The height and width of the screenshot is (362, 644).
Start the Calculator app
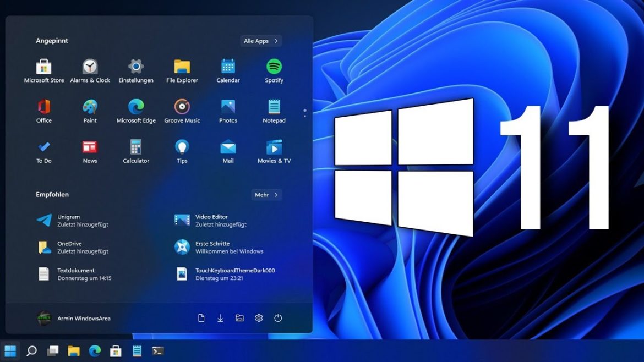[135, 150]
